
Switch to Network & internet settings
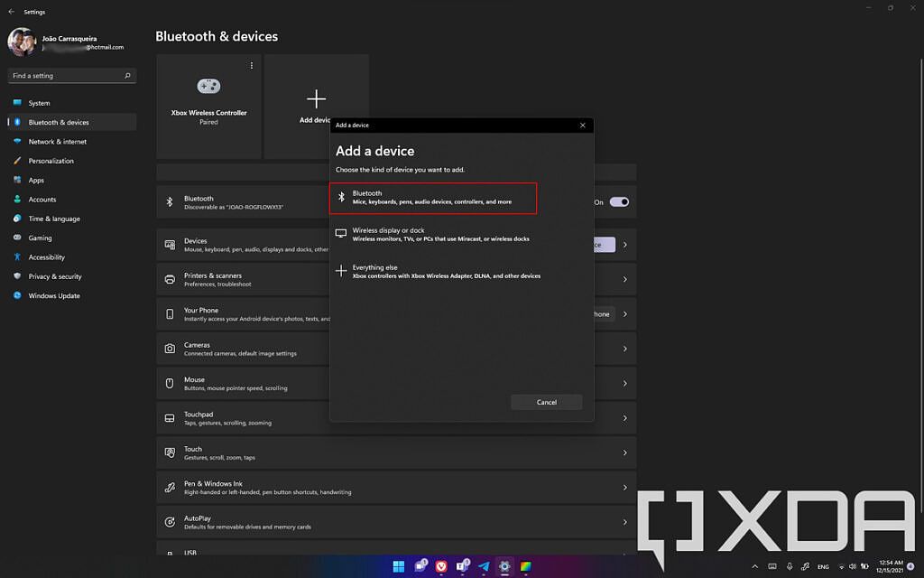click(56, 141)
